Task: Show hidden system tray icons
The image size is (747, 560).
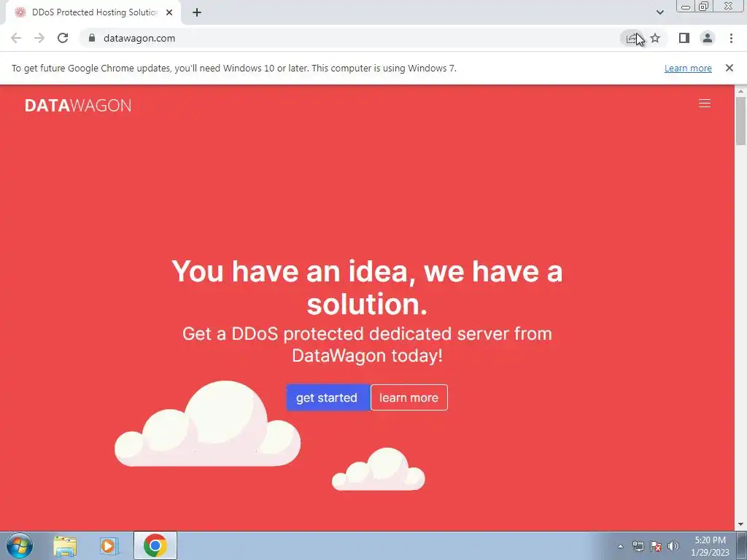Action: click(x=620, y=546)
